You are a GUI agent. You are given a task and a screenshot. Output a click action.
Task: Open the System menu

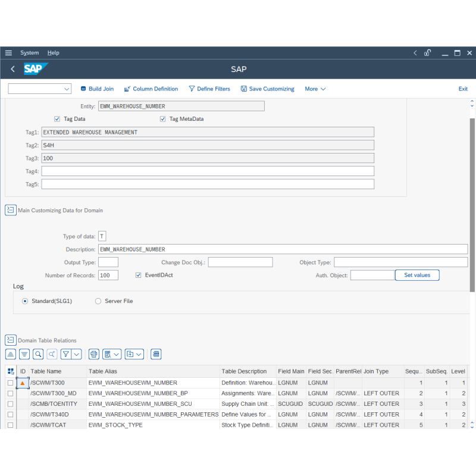(x=29, y=53)
